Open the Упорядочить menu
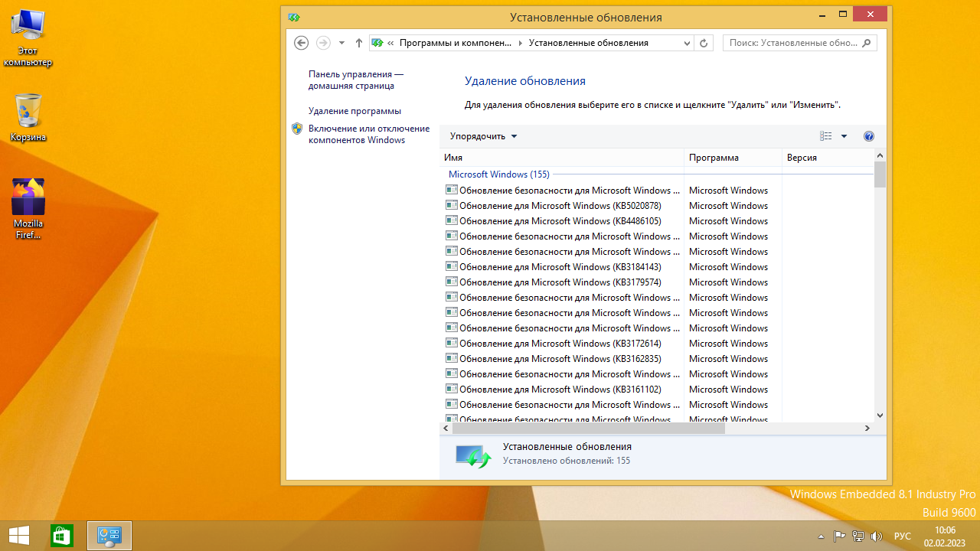The image size is (980, 551). pos(484,136)
